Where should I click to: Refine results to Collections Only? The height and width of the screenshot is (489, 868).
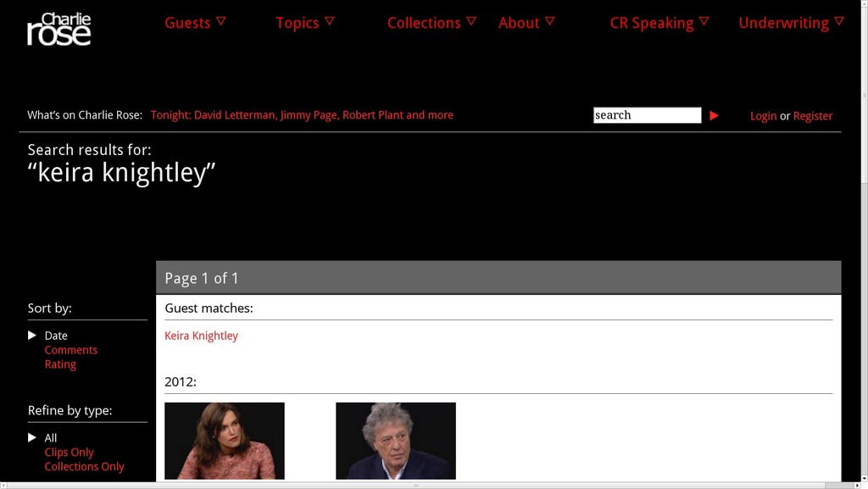pyautogui.click(x=84, y=467)
